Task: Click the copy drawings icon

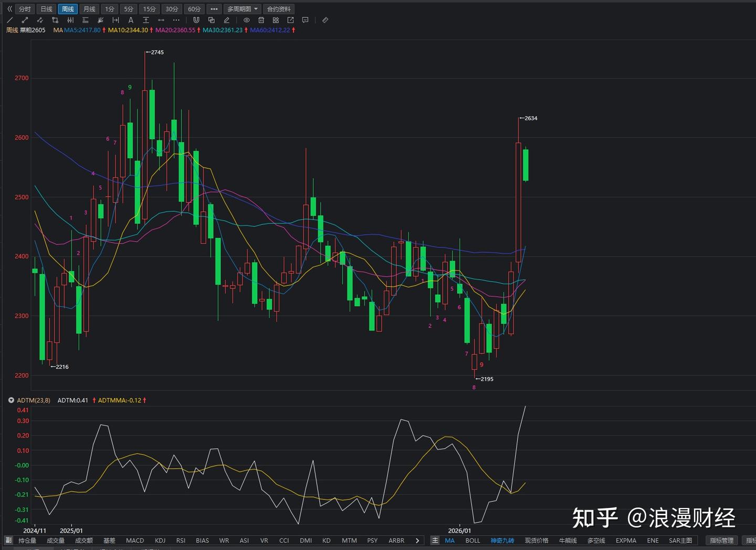Action: pos(212,20)
